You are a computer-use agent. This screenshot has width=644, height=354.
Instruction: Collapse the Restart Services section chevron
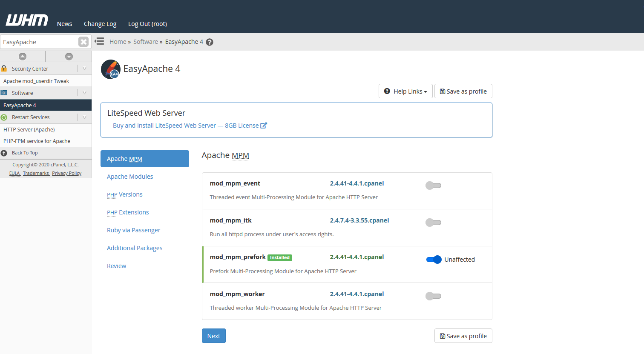click(x=84, y=117)
